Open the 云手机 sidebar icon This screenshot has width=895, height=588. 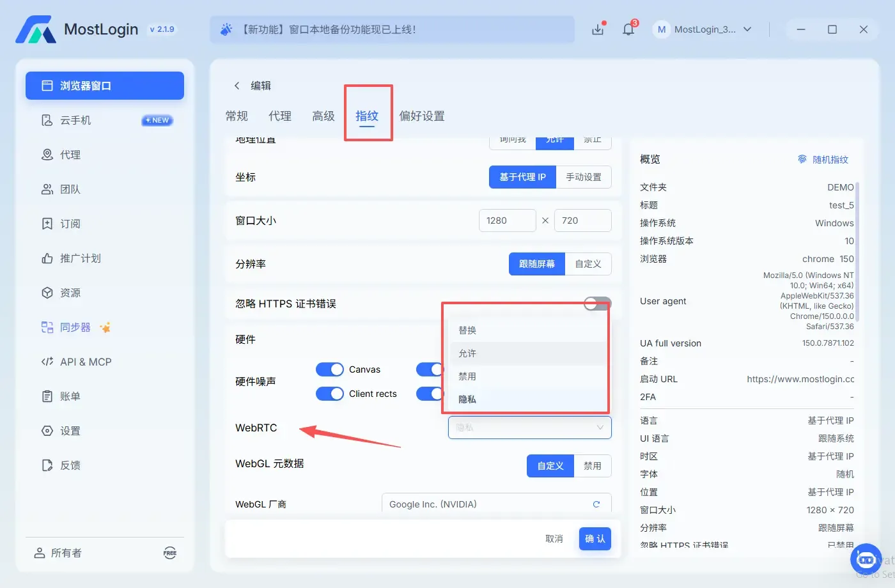47,120
